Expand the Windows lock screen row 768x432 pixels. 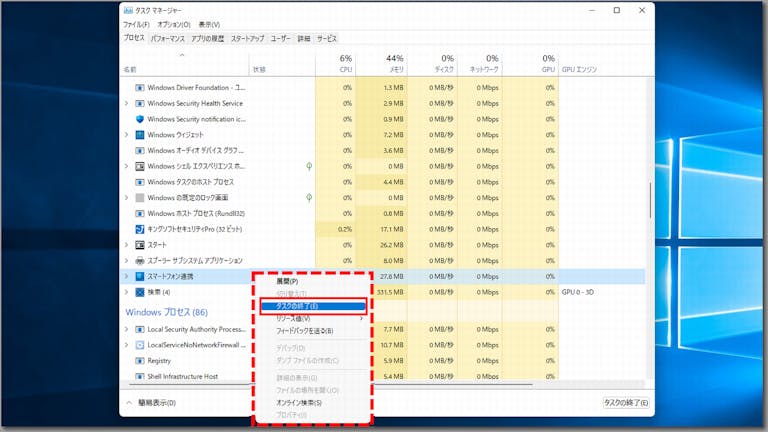126,198
